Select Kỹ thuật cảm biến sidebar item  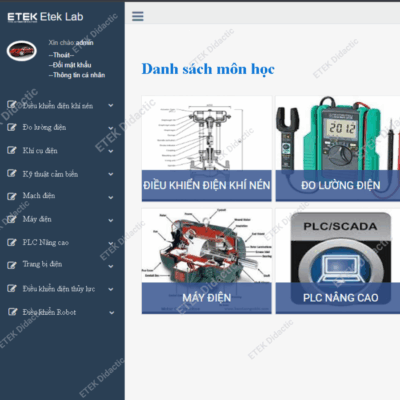(50, 174)
